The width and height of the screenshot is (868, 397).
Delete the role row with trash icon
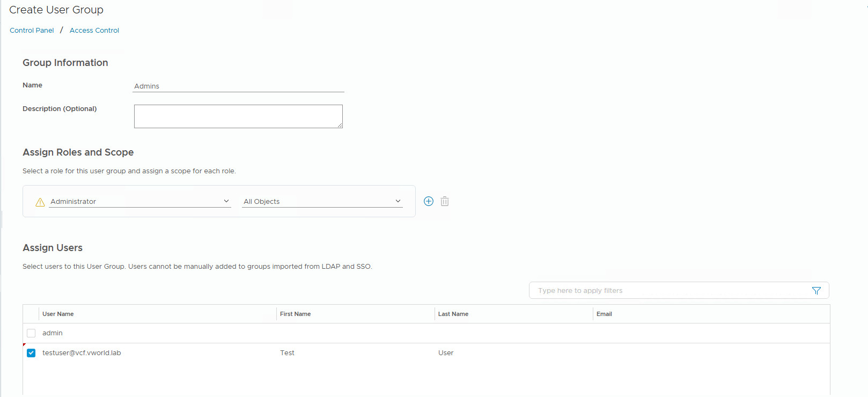(445, 201)
